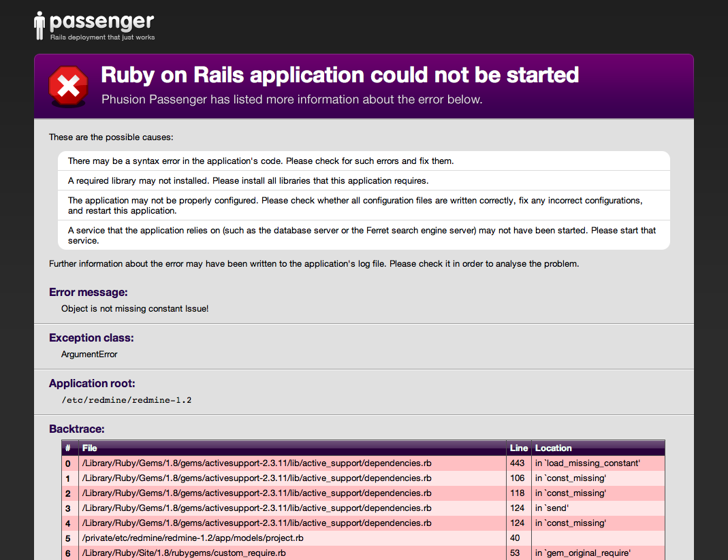Click the 'Exception class:' heading
728x560 pixels.
91,337
